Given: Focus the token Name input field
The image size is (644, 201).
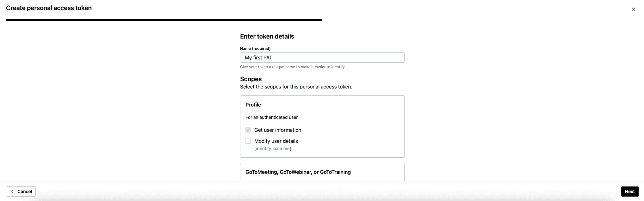Looking at the screenshot, I should point(322,58).
